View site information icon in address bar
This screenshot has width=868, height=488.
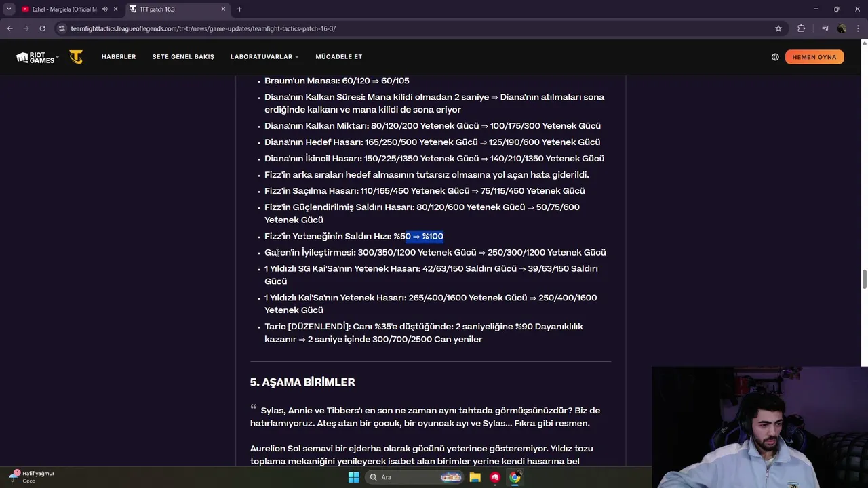62,28
